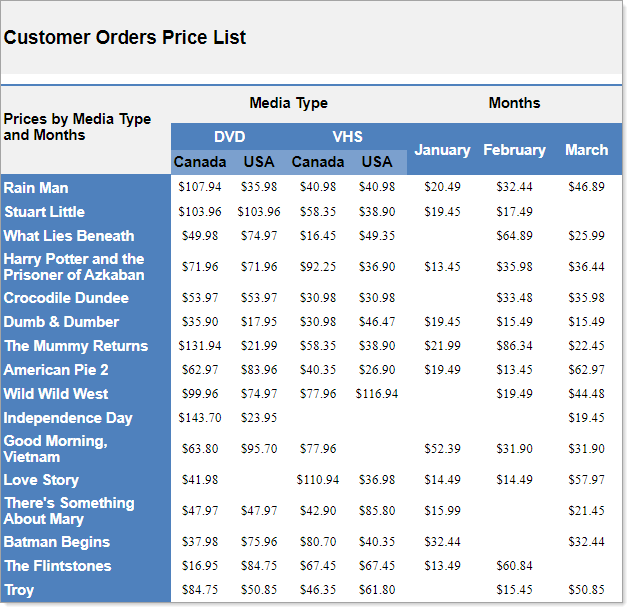Click Wild Wild West VHS USA $116.94
The width and height of the screenshot is (631, 611).
pyautogui.click(x=377, y=394)
